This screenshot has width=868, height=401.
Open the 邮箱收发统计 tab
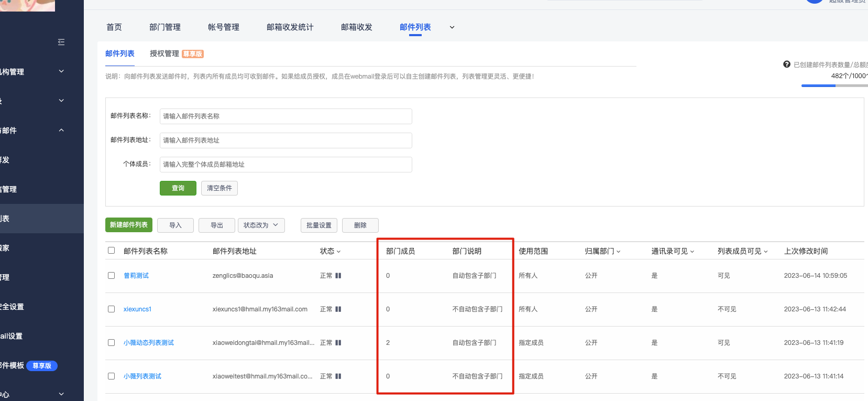pos(290,27)
